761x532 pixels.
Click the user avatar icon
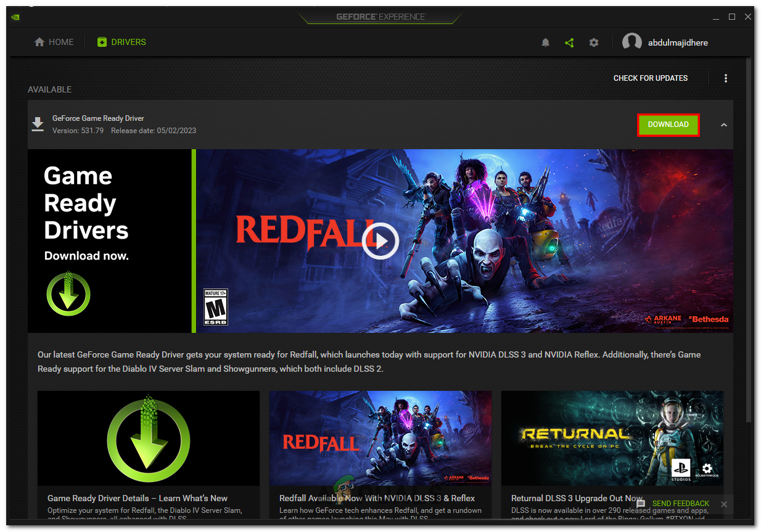pos(631,43)
